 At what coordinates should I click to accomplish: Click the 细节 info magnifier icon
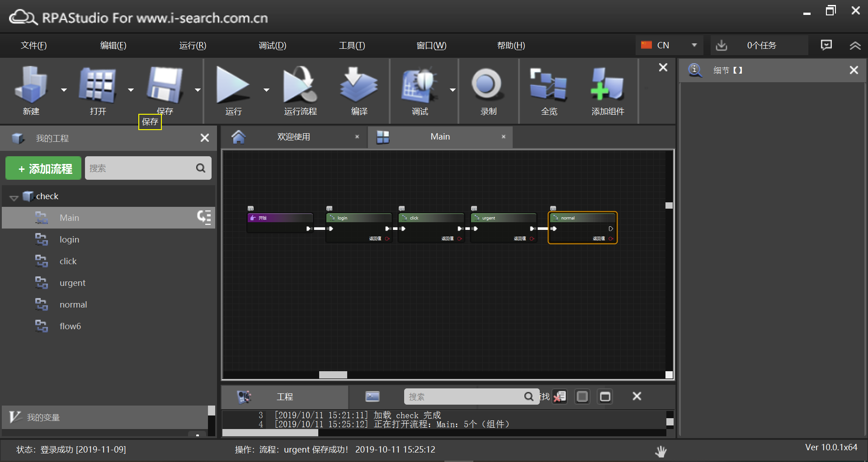tap(695, 70)
